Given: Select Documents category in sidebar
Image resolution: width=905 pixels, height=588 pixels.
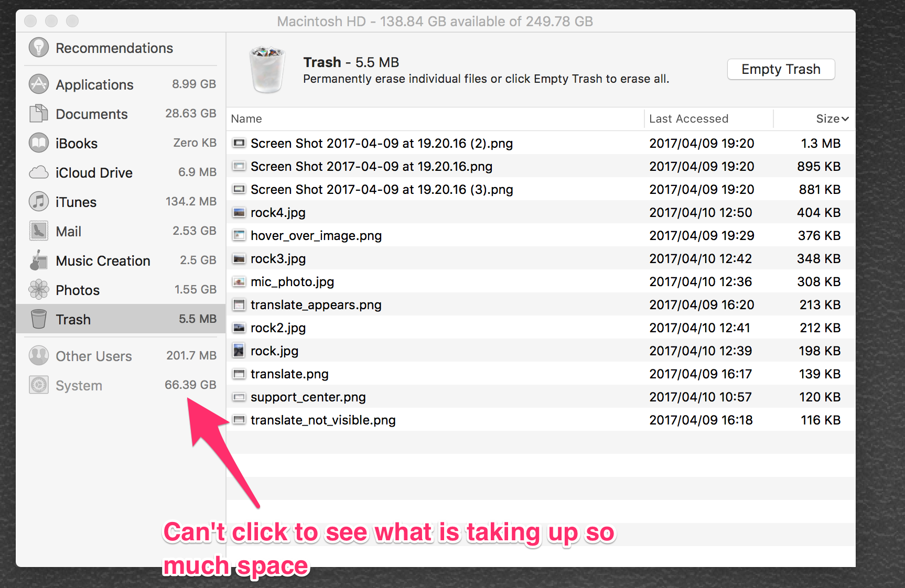Looking at the screenshot, I should point(121,113).
